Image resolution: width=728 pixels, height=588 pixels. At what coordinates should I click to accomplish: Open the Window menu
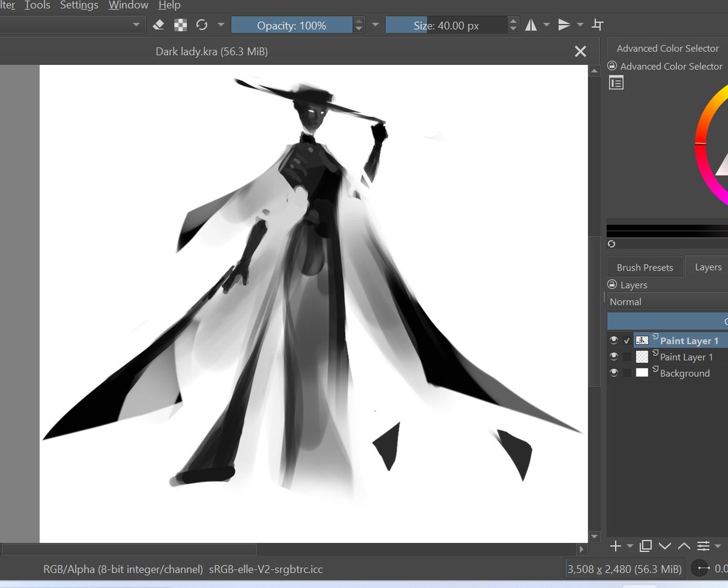point(127,5)
